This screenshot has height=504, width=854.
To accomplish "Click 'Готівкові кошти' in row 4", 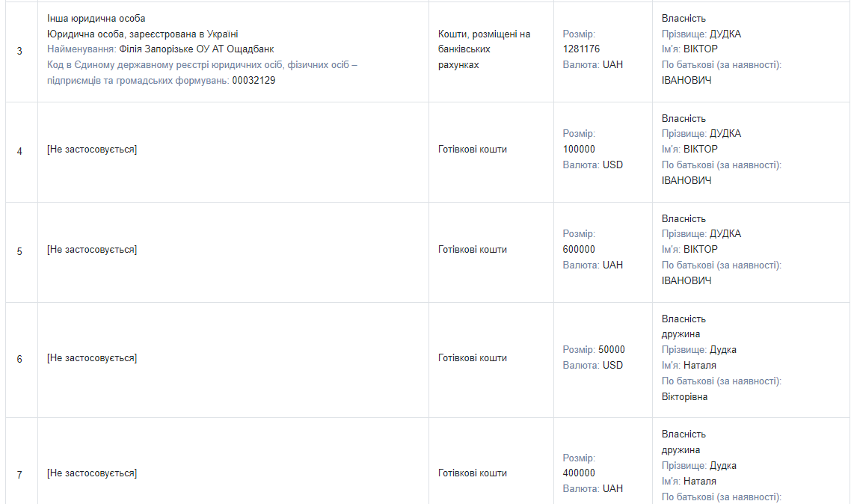I will [x=473, y=150].
